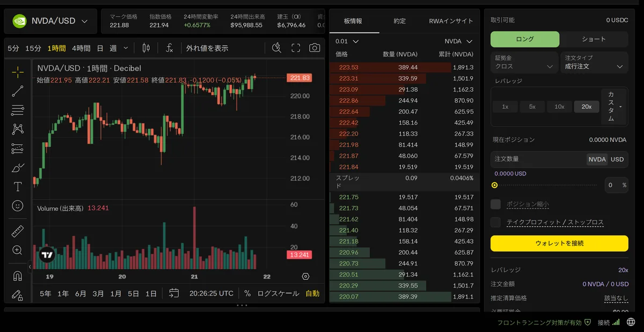Select 1x leverage
The width and height of the screenshot is (644, 332).
[x=506, y=107]
